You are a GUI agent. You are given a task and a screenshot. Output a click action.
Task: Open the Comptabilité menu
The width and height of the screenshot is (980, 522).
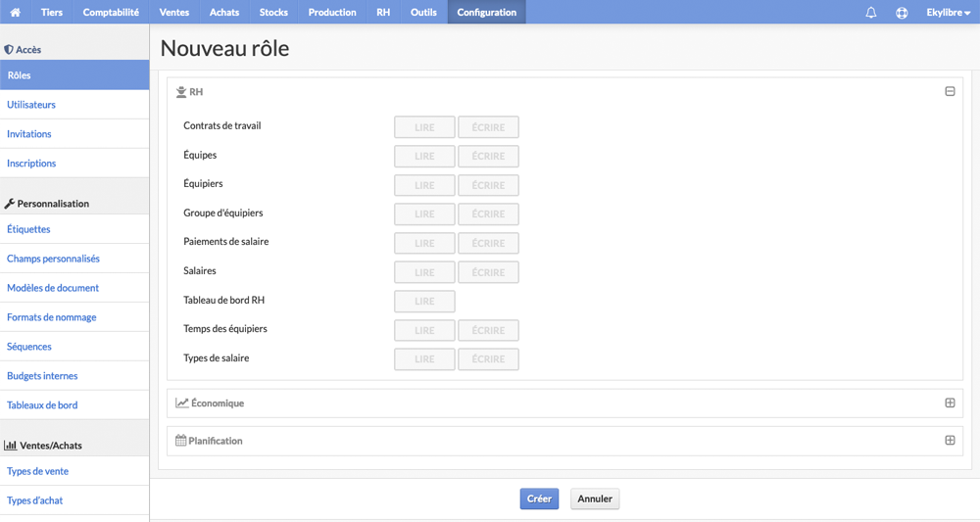[x=111, y=12]
